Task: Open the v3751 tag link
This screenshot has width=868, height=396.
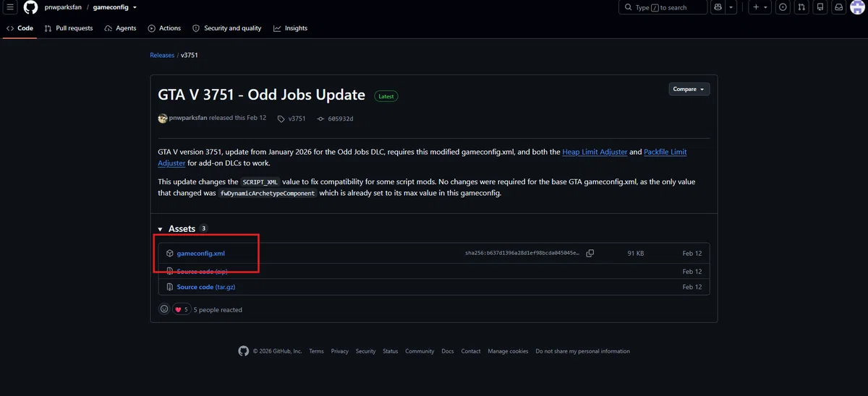Action: click(x=297, y=118)
